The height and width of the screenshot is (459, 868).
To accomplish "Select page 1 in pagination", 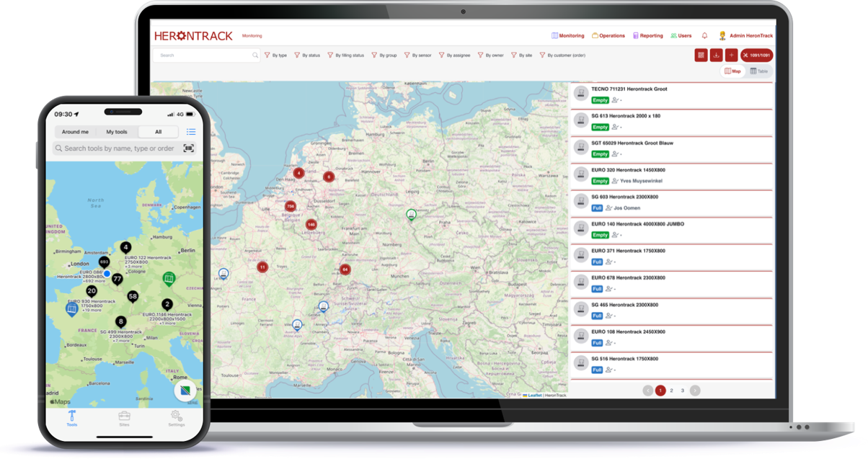I will point(660,391).
